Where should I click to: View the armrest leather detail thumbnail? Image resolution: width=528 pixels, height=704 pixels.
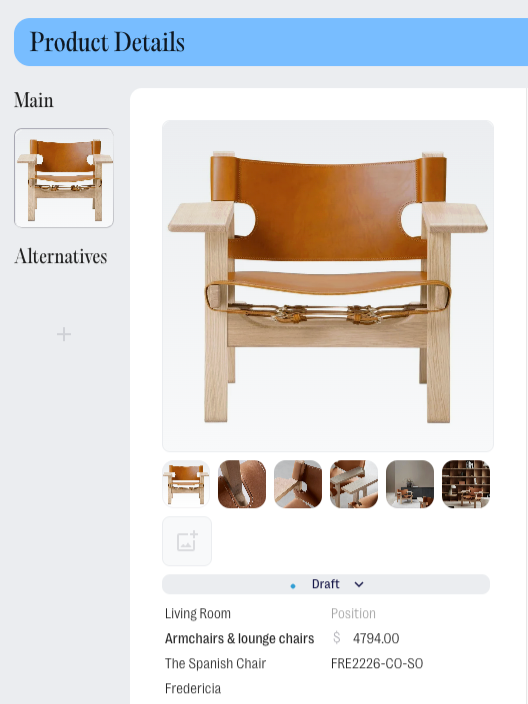[x=298, y=484]
